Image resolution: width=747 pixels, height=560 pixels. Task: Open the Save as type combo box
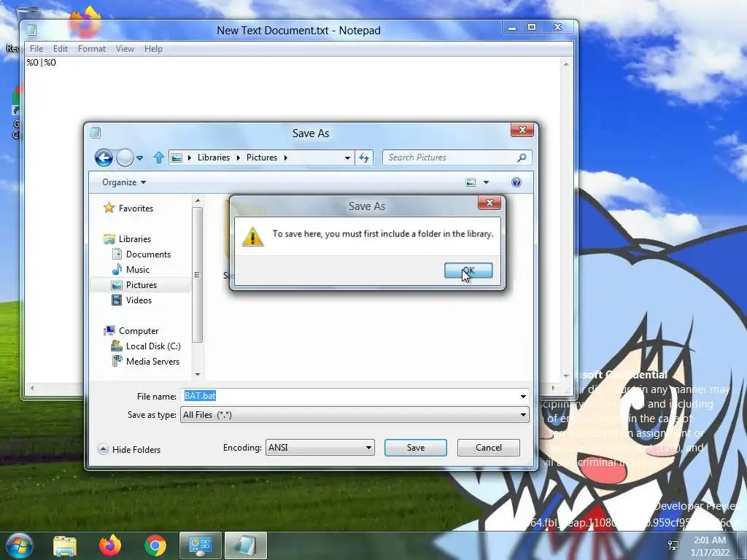tap(355, 415)
